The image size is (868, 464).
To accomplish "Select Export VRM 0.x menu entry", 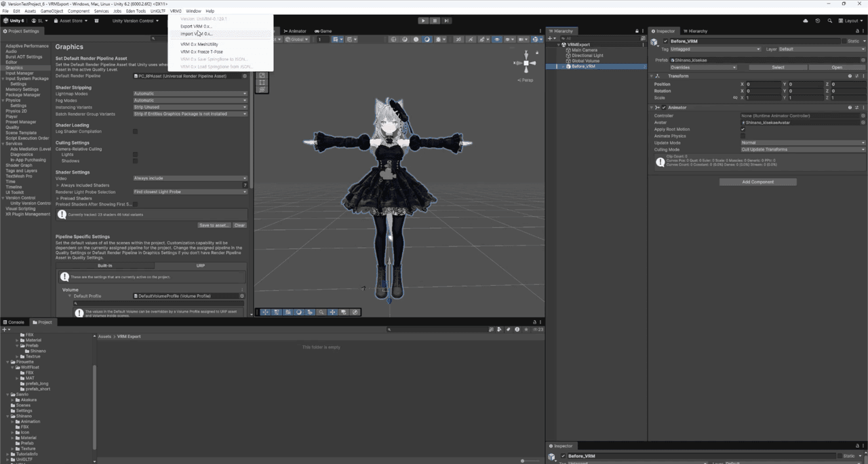I will (x=196, y=26).
